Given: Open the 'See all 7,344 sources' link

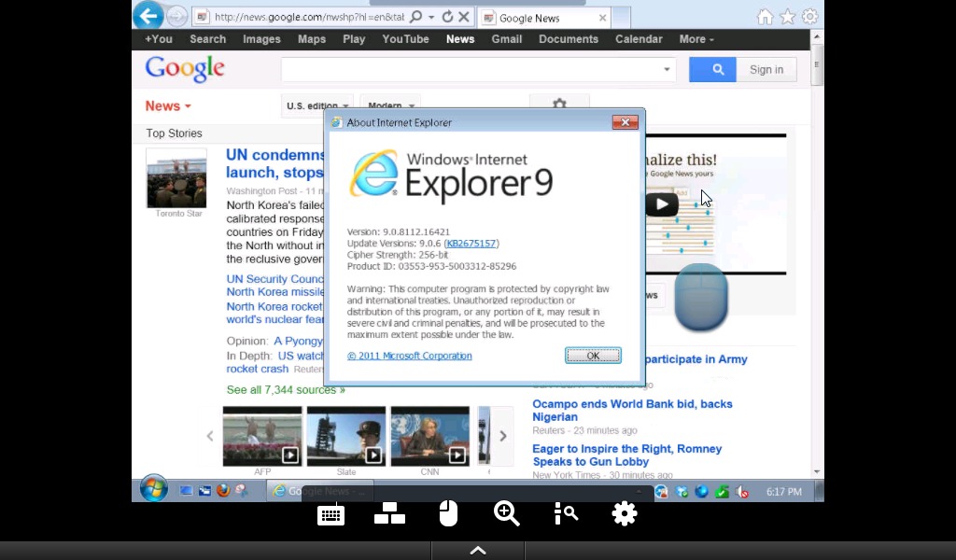Looking at the screenshot, I should (x=286, y=390).
